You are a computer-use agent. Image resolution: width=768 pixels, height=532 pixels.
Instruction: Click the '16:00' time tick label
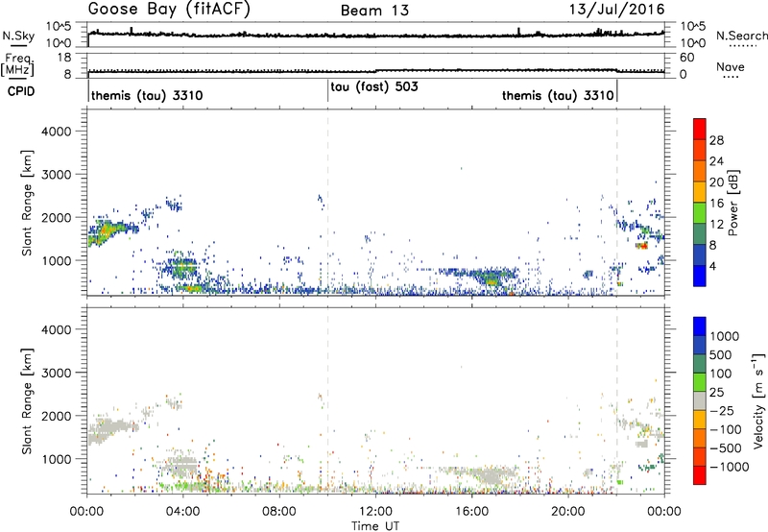click(x=471, y=512)
